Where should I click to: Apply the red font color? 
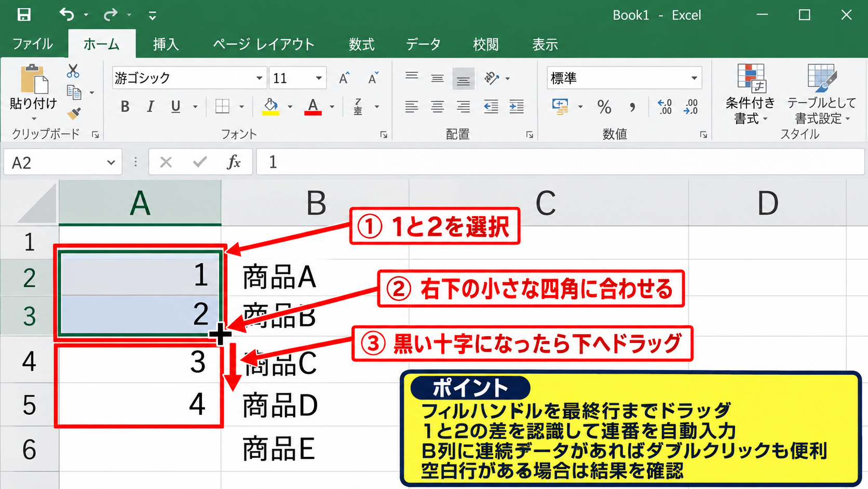click(x=313, y=107)
